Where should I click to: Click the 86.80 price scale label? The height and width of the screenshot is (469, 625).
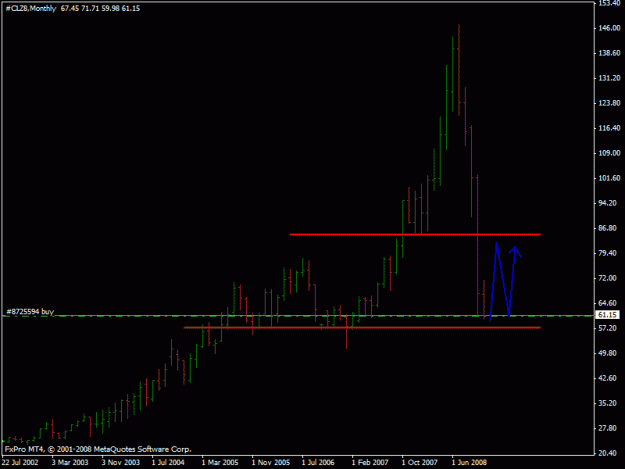coord(609,228)
